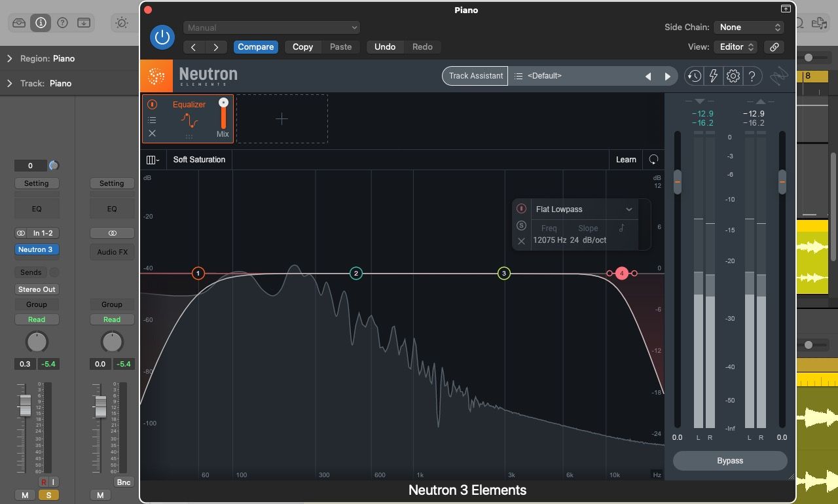Open the Flat Lowpass filter shape dropdown
This screenshot has height=504, width=838.
point(583,209)
